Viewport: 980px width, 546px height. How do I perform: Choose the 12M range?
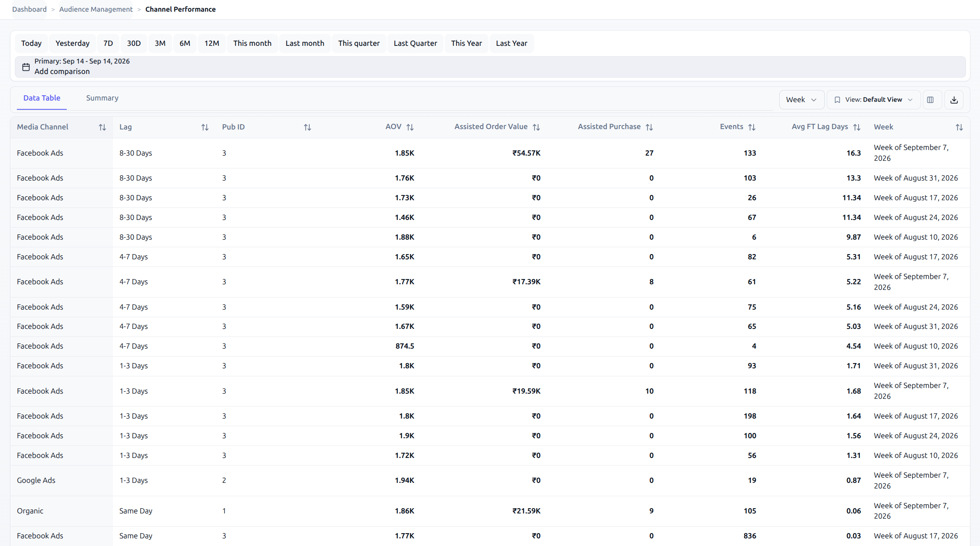(212, 43)
